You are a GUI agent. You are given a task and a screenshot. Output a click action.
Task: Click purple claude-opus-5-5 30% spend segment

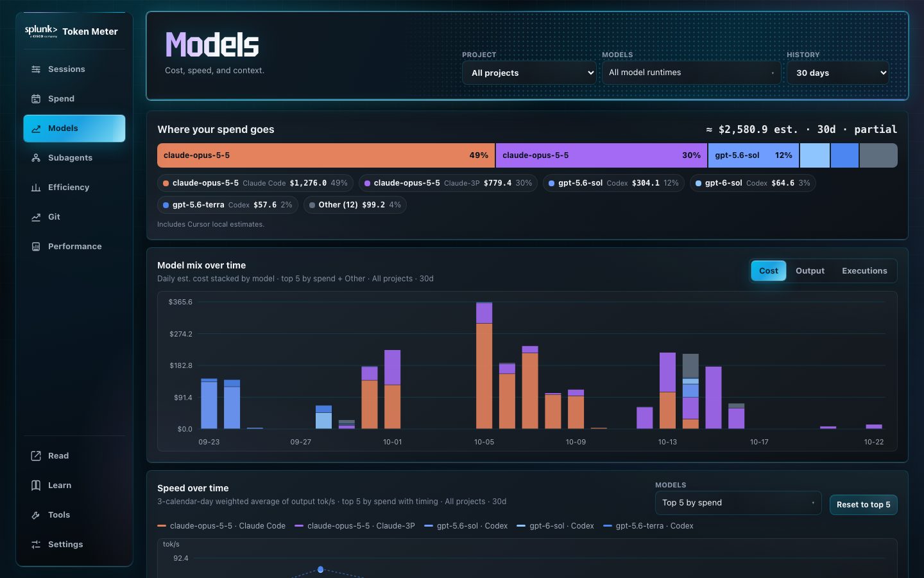click(601, 155)
